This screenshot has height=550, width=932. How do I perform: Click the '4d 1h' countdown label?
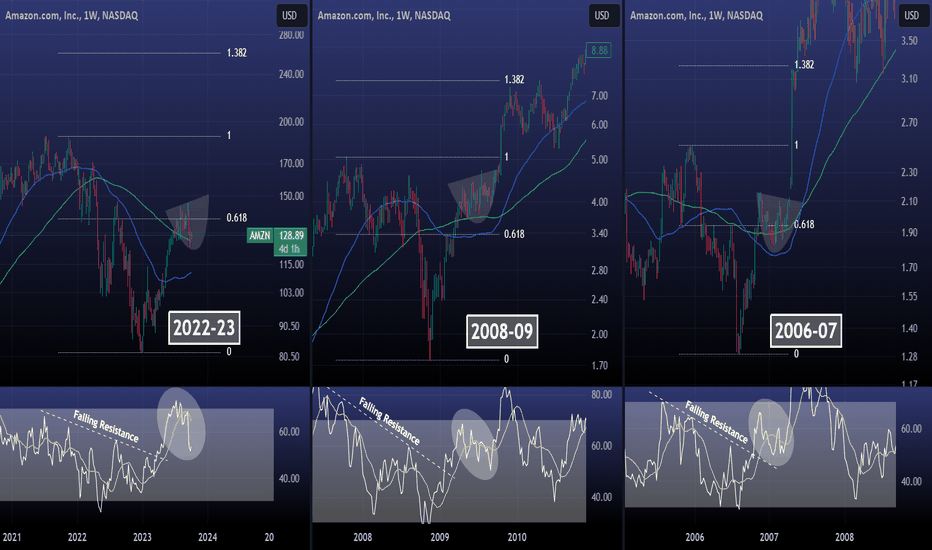(x=291, y=249)
